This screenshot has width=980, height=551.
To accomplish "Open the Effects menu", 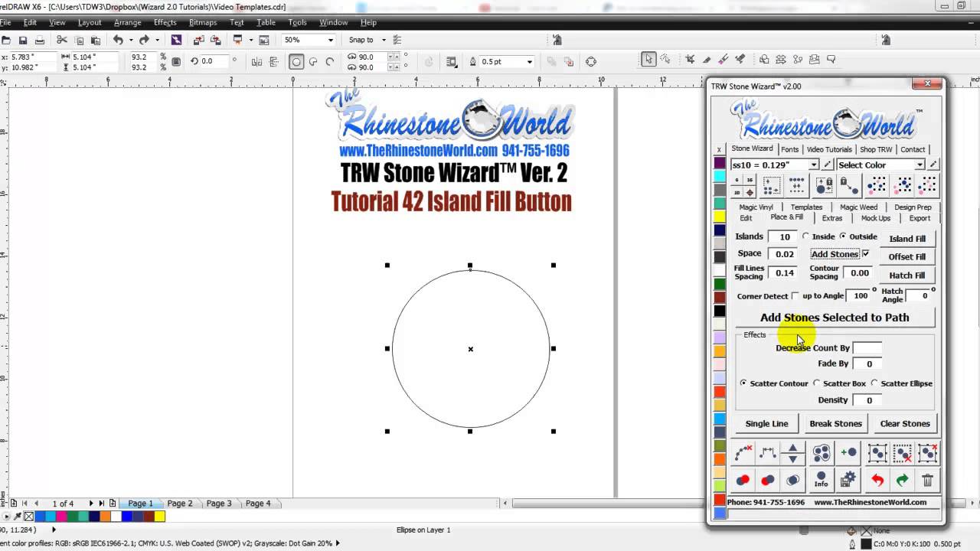I will coord(165,22).
